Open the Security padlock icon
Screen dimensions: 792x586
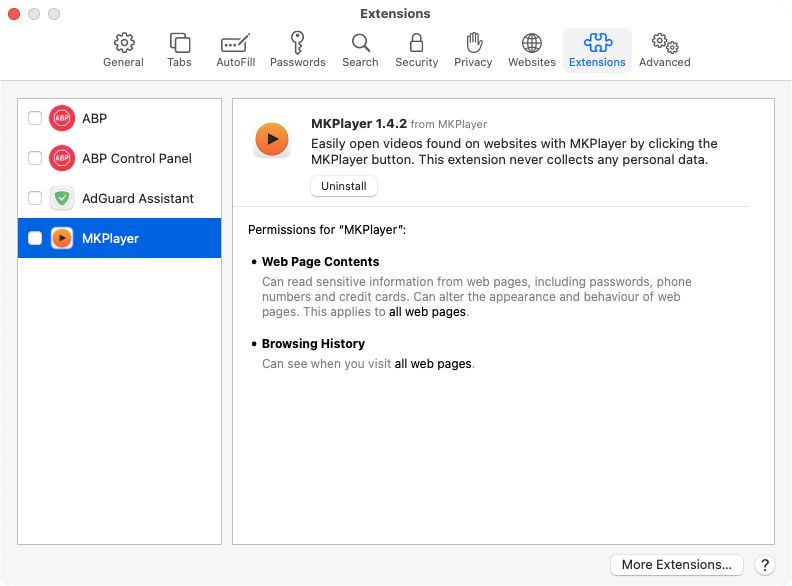(x=417, y=43)
